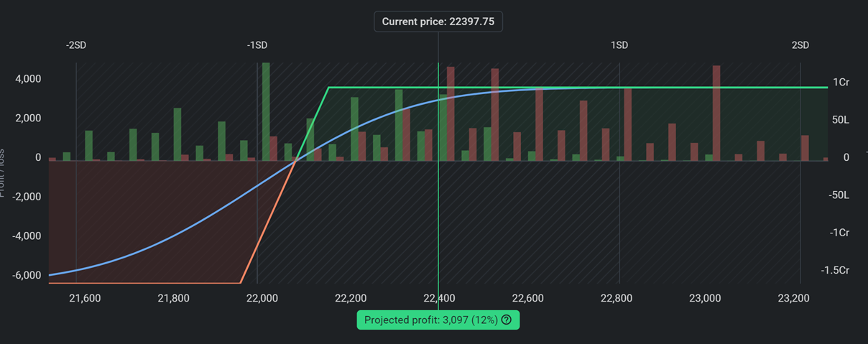Select the -1SD marker label

click(257, 45)
